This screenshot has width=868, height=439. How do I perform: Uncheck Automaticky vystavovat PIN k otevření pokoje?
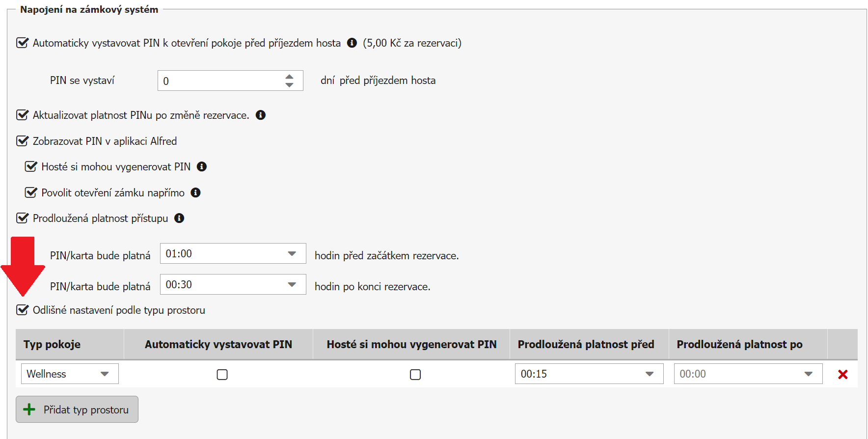23,43
